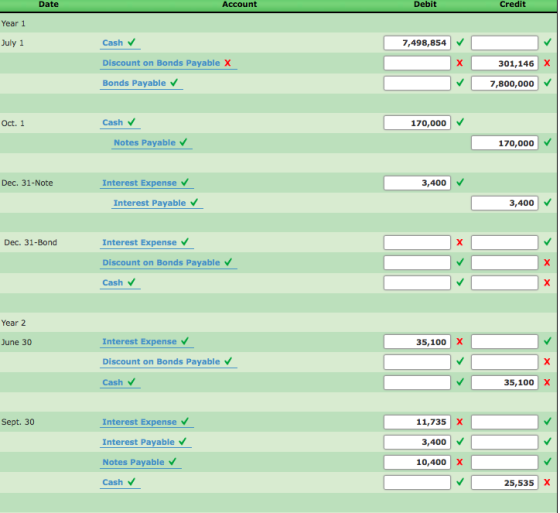Screen dimensions: 560x513
Task: Open Dec. 31-Bond Interest Expense dropdown
Action: (x=147, y=243)
